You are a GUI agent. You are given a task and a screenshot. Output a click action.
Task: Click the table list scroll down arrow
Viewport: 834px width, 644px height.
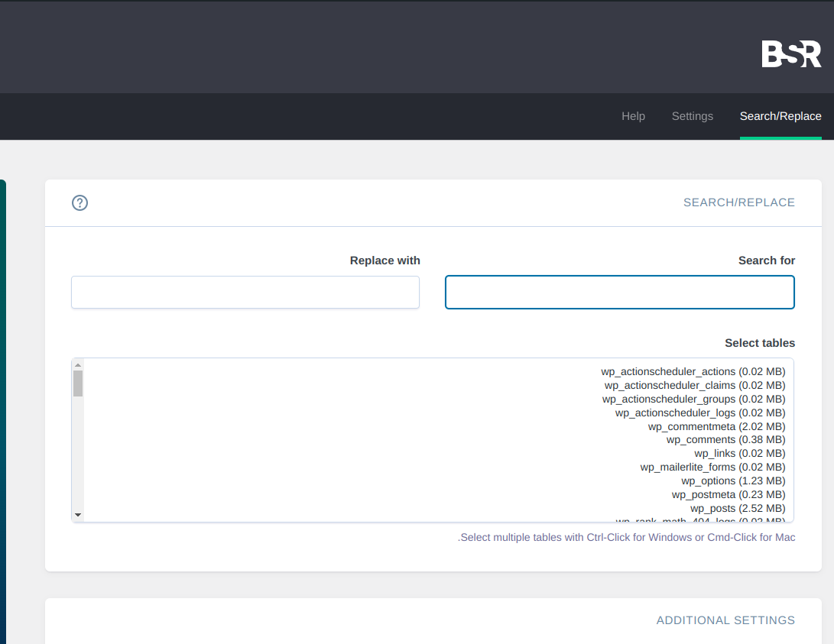[78, 516]
